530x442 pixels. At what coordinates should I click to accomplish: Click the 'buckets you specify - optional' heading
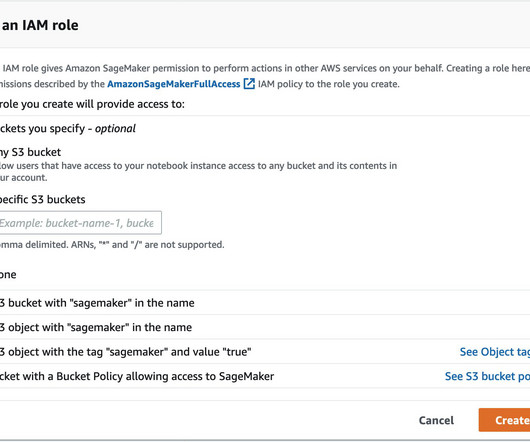pos(68,128)
